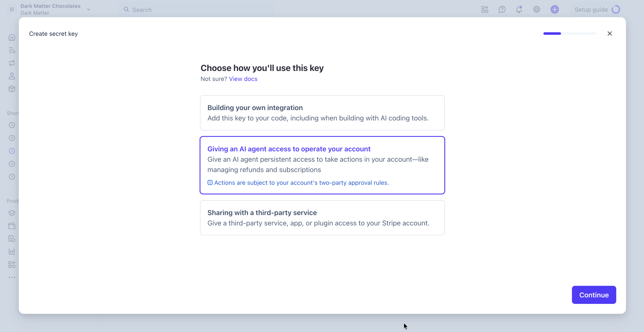Open the Transactions arrows icon in sidebar
The height and width of the screenshot is (332, 644).
[12, 63]
